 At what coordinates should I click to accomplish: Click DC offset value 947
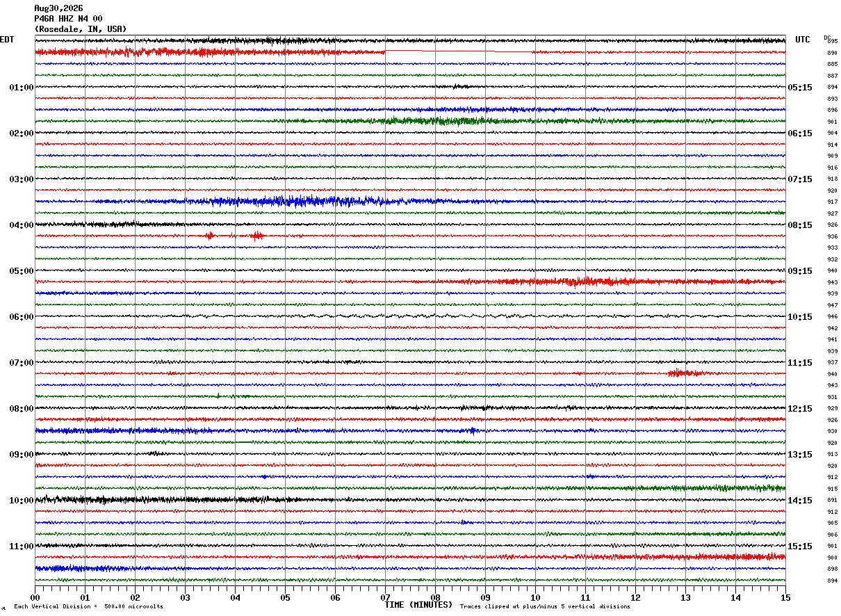point(832,305)
